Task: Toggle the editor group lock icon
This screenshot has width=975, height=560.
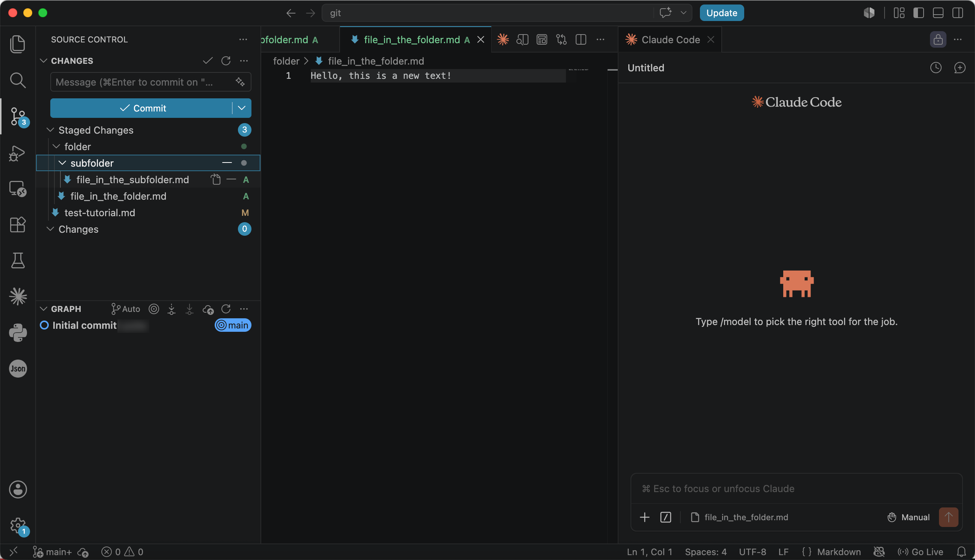Action: coord(938,39)
